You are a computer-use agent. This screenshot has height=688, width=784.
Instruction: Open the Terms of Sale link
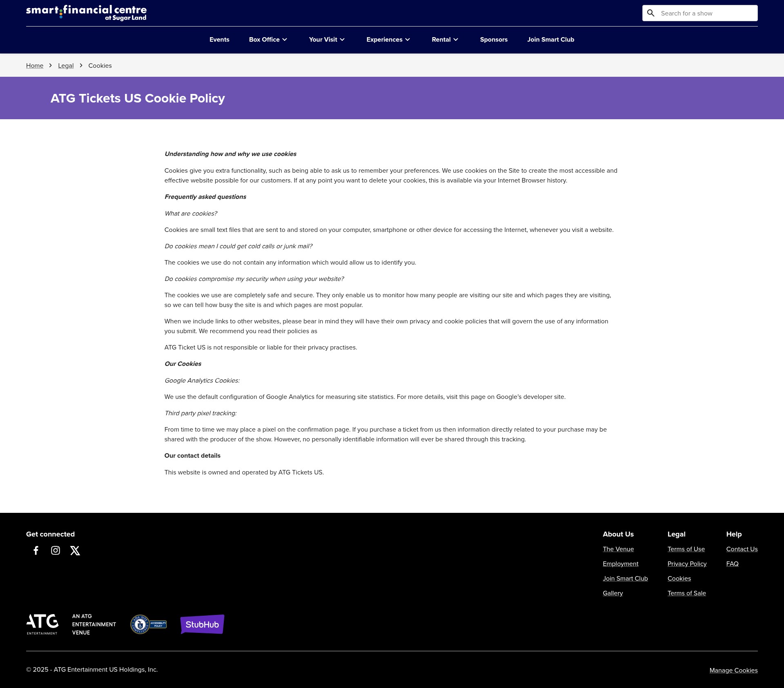tap(687, 593)
